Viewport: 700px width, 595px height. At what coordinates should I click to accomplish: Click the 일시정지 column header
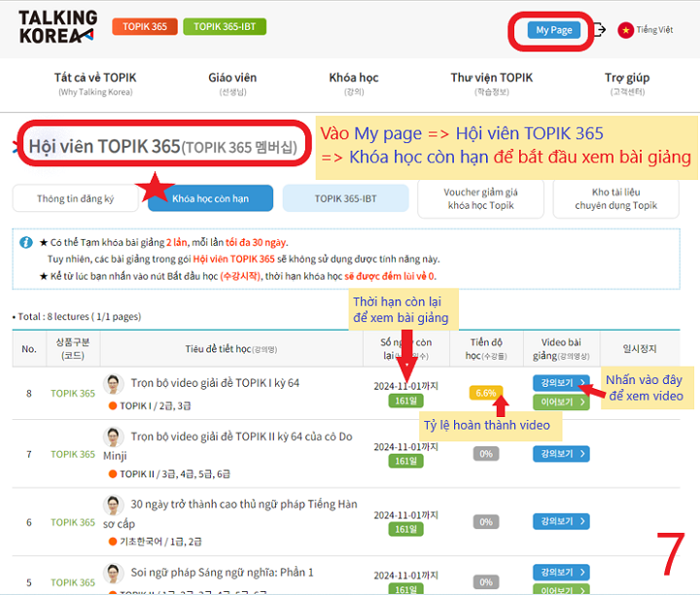click(x=640, y=349)
